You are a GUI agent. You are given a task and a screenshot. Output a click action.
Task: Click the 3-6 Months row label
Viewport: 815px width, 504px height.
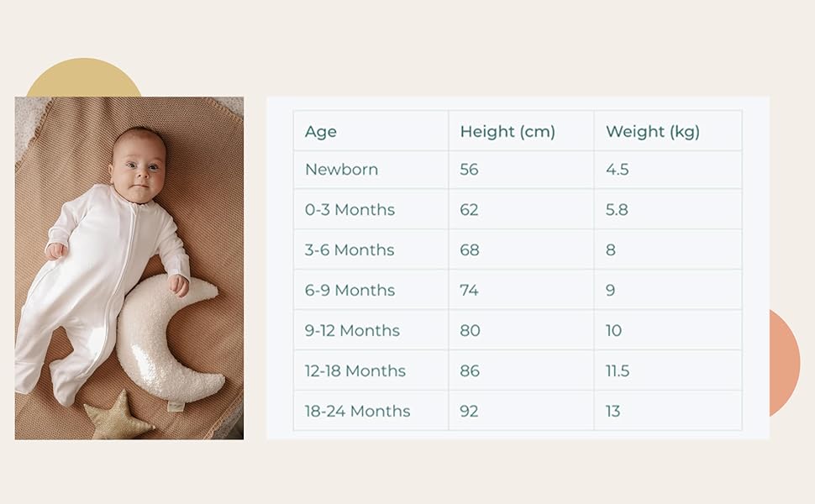(350, 250)
